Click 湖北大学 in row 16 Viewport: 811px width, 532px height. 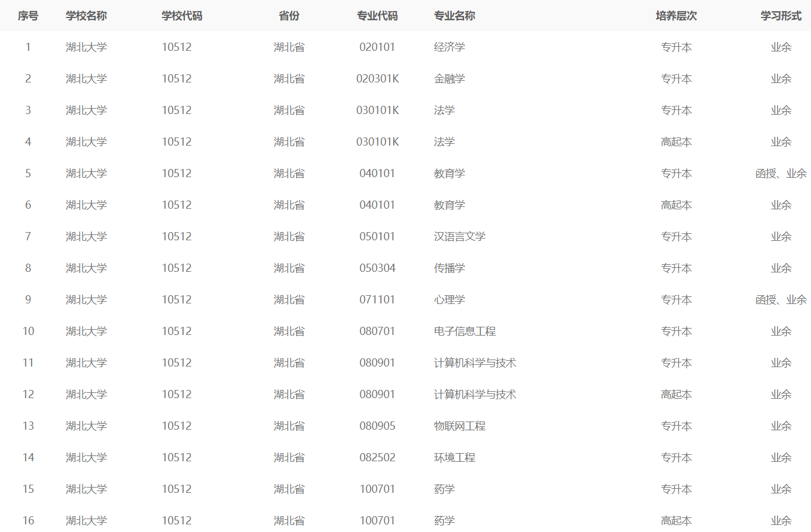(86, 521)
